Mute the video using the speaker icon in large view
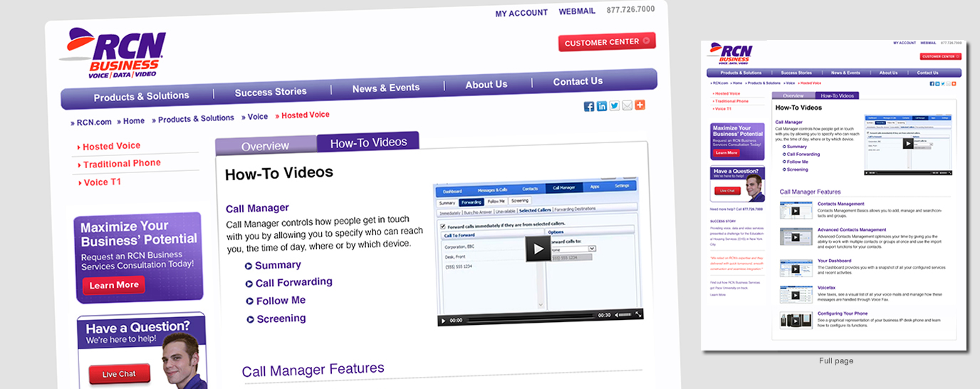 (617, 315)
